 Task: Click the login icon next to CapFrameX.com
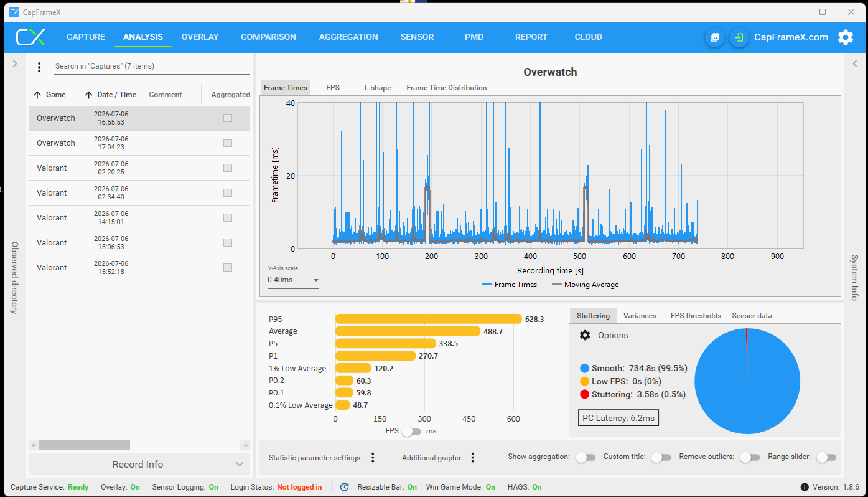(739, 37)
